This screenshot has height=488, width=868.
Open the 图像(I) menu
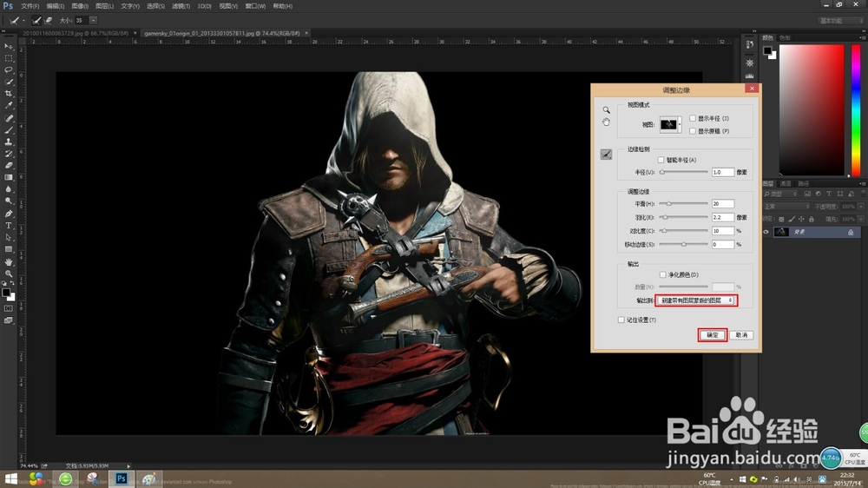point(80,6)
